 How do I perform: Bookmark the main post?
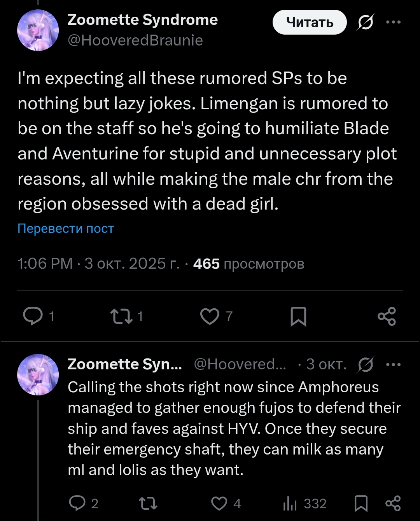[298, 316]
